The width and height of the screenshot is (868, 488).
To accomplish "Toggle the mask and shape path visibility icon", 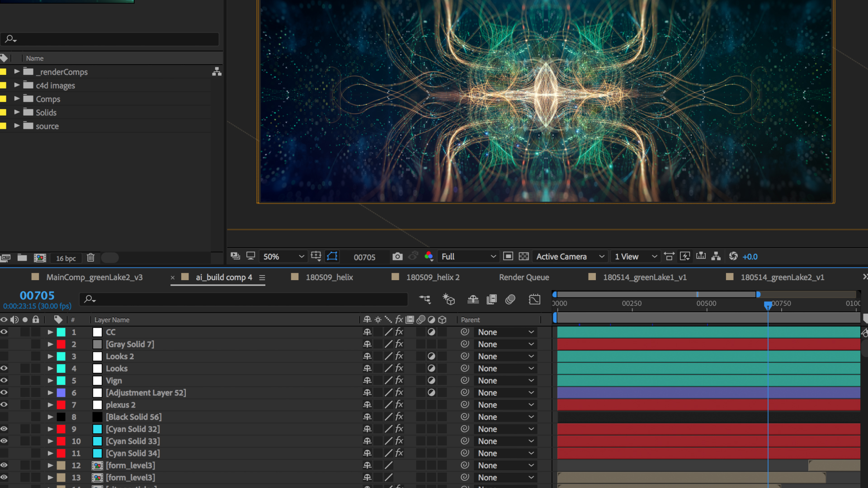I will [332, 257].
